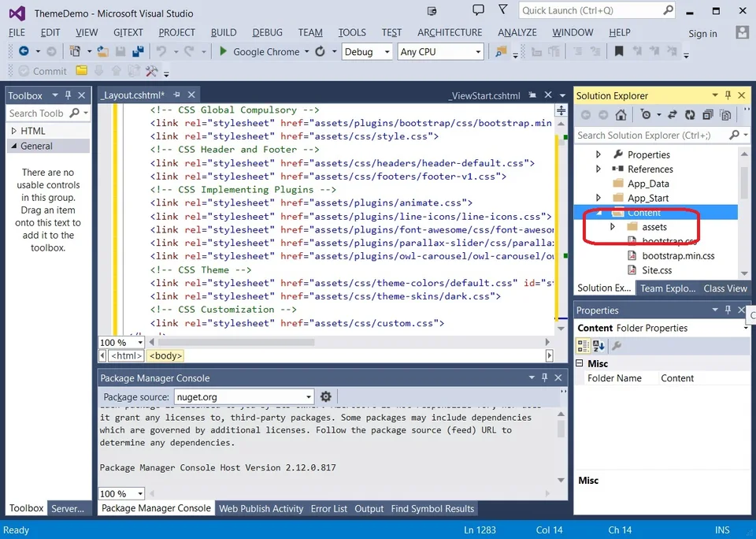Switch to the Team Explorer tab
756x539 pixels.
[667, 288]
